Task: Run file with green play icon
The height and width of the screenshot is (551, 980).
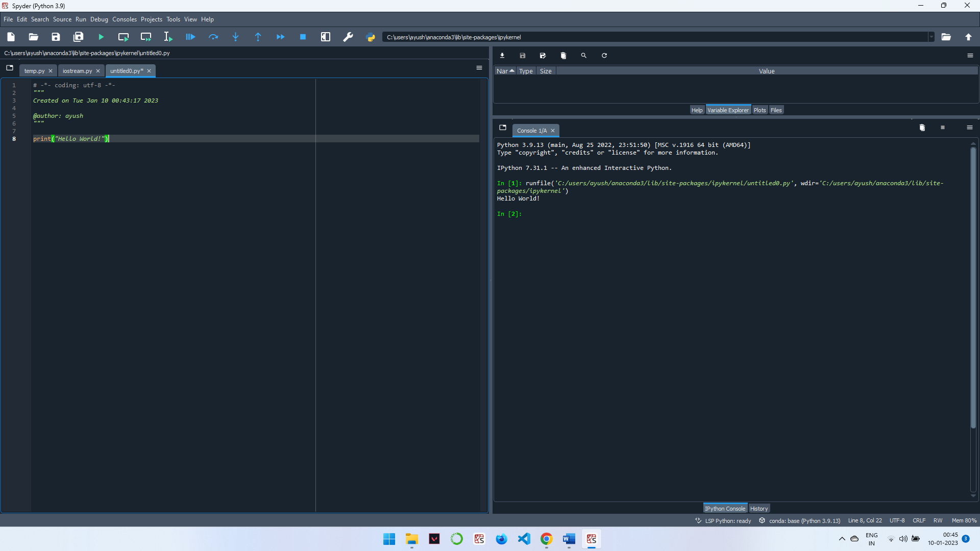Action: click(x=101, y=37)
